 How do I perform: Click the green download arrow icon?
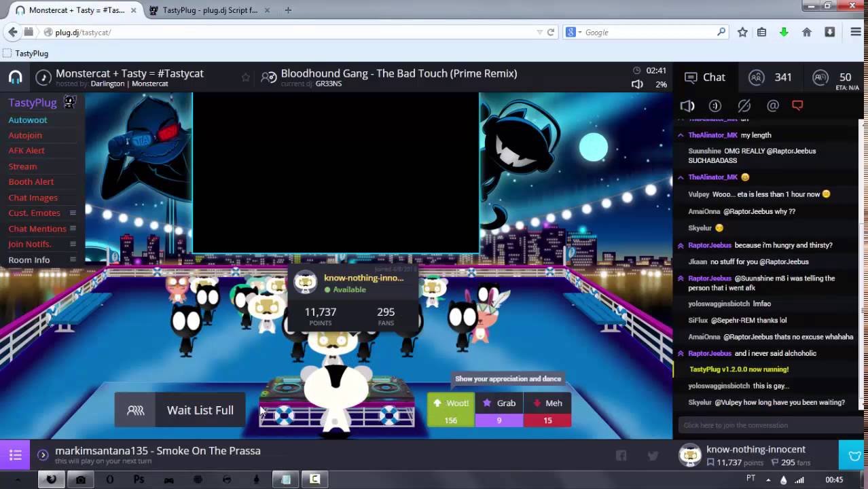(784, 32)
